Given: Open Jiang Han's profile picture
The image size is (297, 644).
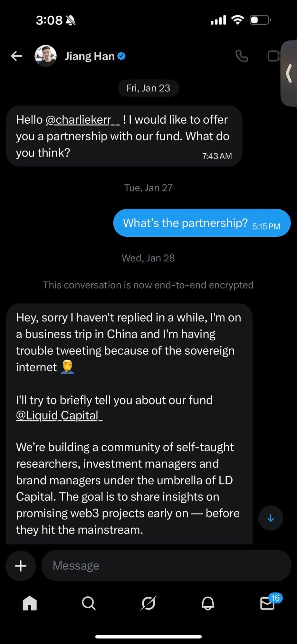Looking at the screenshot, I should coord(45,56).
